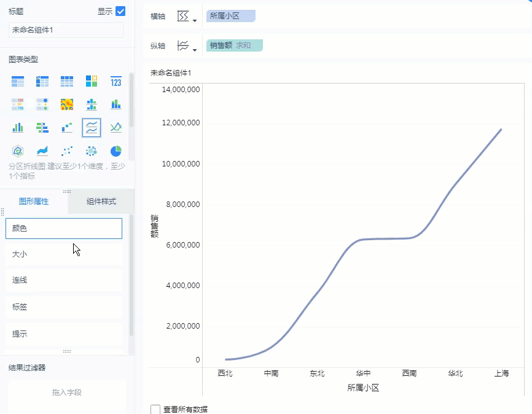Open the 销售额 求和 measure field pill
The image size is (532, 414).
(x=235, y=45)
